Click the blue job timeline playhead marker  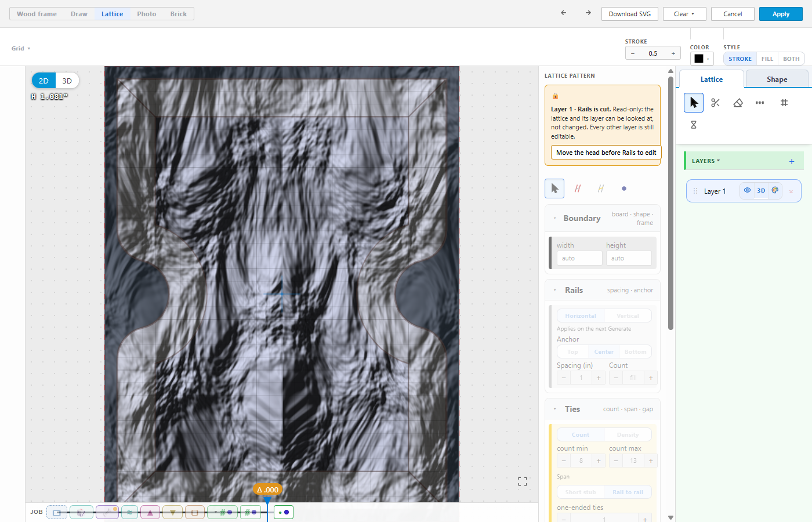point(267,500)
